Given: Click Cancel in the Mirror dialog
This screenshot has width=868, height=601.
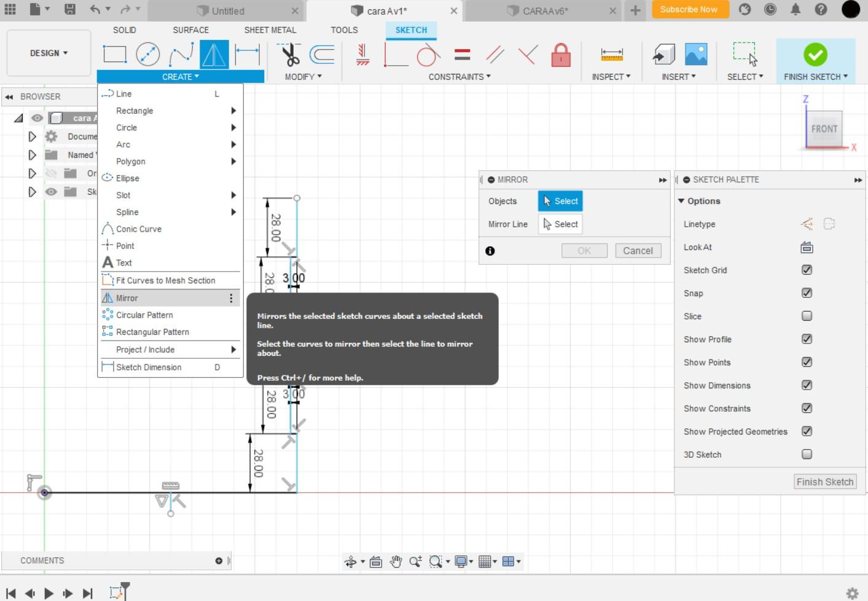Looking at the screenshot, I should pos(638,251).
